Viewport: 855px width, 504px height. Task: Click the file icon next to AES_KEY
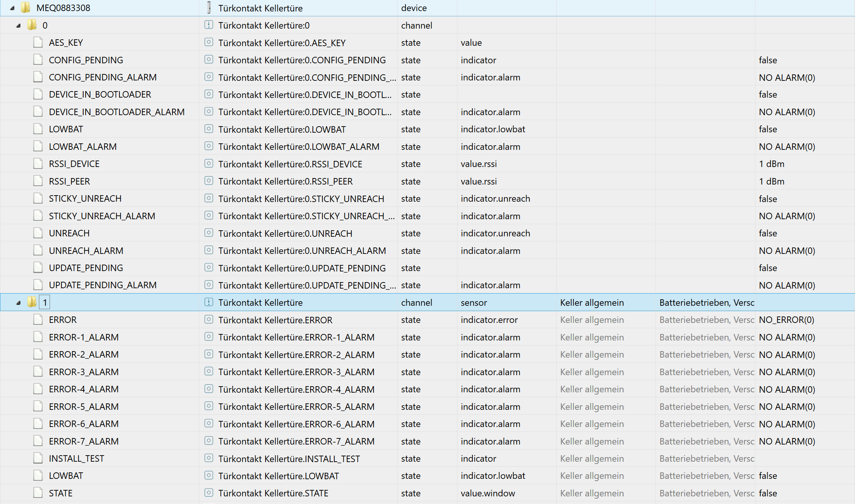coord(38,42)
